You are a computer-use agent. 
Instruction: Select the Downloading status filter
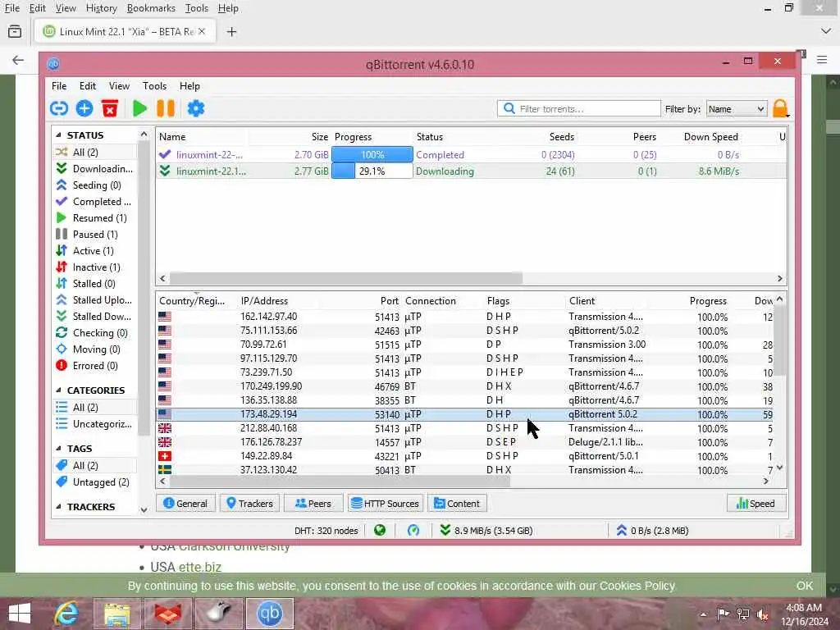(x=94, y=169)
